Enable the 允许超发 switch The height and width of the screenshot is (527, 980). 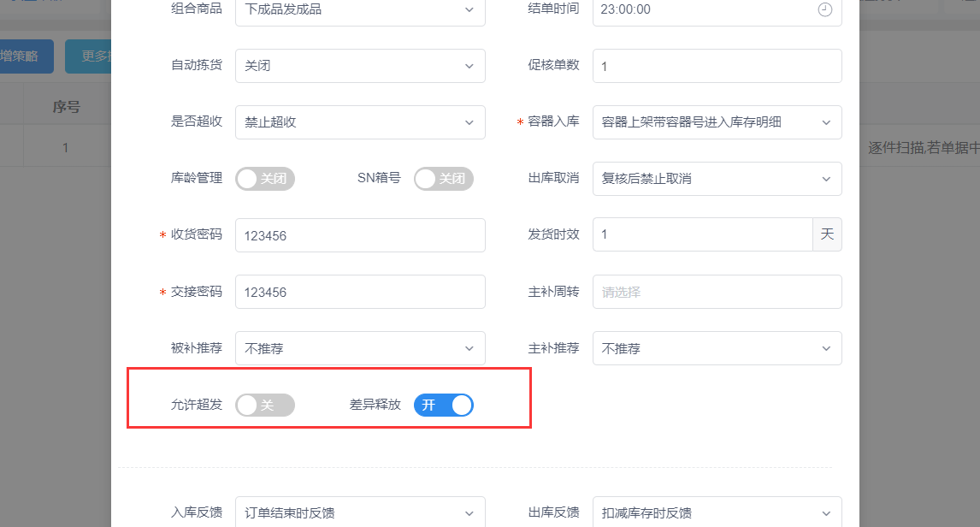pyautogui.click(x=265, y=406)
